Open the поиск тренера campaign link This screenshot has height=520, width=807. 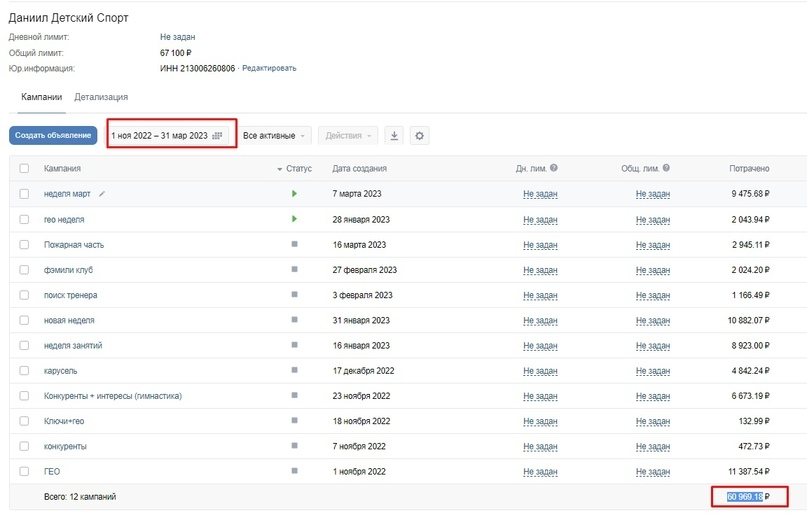[x=71, y=295]
